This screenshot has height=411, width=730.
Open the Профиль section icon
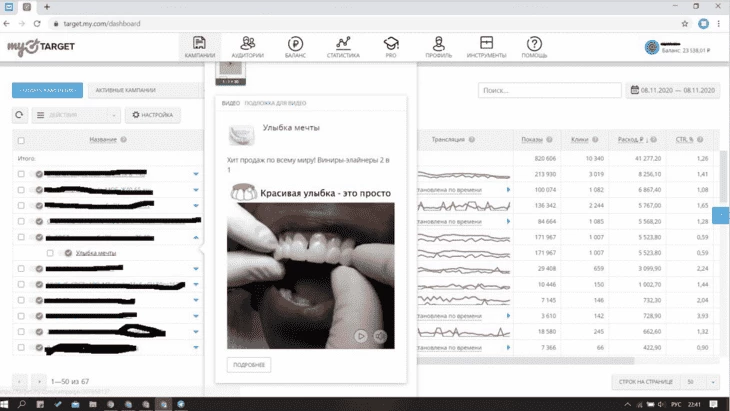click(439, 43)
